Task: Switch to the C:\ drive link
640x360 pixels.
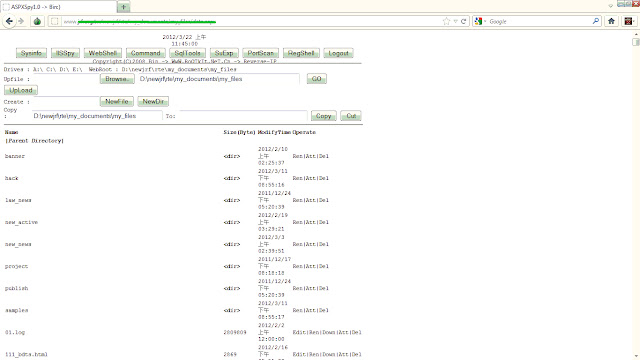Action: tap(51, 69)
